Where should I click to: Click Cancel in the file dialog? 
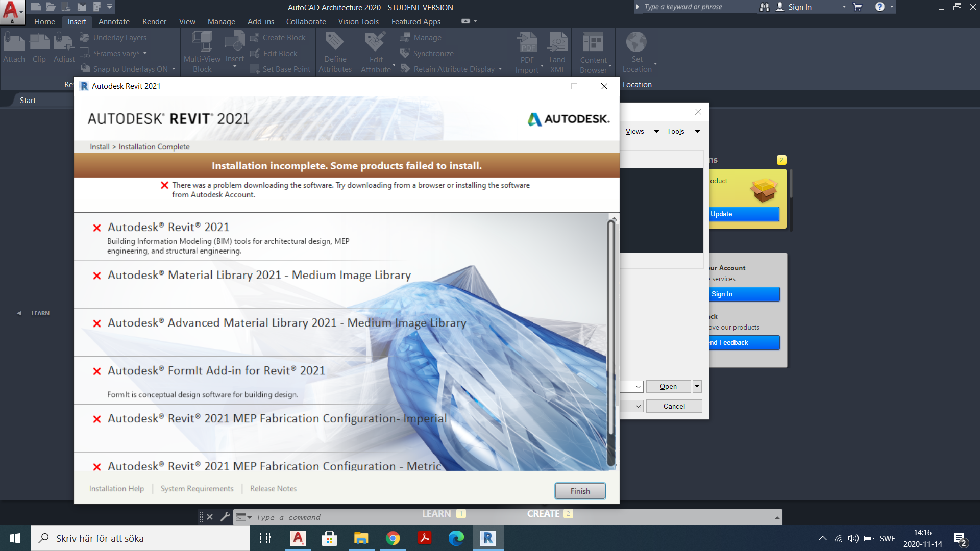pos(674,406)
